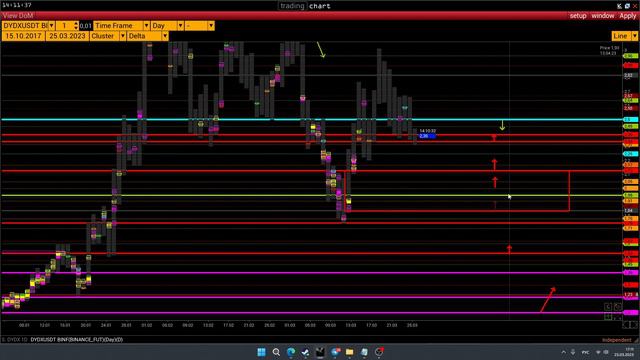Image resolution: width=640 pixels, height=360 pixels.
Task: Click the blue 2.36 current price label
Action: point(427,136)
